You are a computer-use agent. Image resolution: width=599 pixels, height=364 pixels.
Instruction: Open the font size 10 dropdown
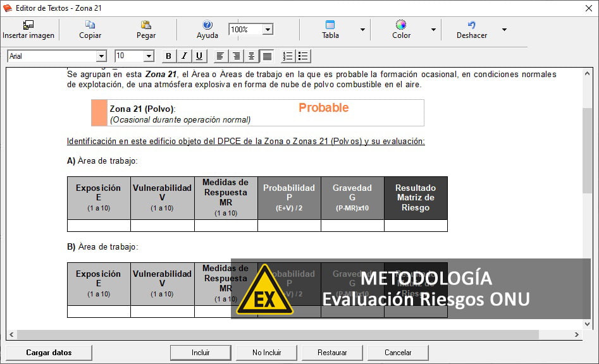[x=149, y=56]
